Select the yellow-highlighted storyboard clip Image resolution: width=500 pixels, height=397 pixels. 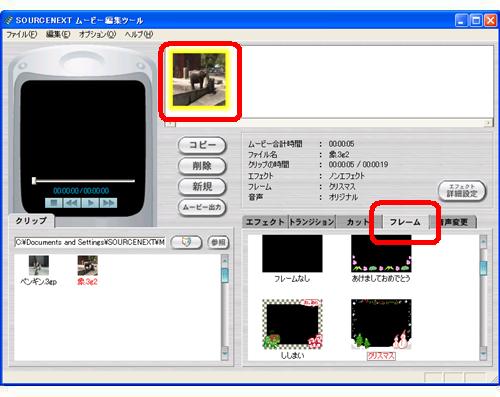199,80
